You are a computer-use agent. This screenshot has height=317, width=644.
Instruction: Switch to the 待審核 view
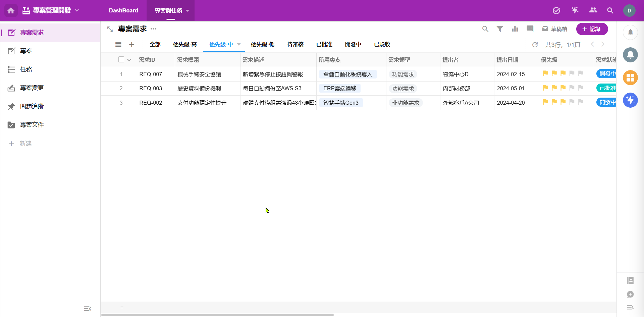point(295,44)
